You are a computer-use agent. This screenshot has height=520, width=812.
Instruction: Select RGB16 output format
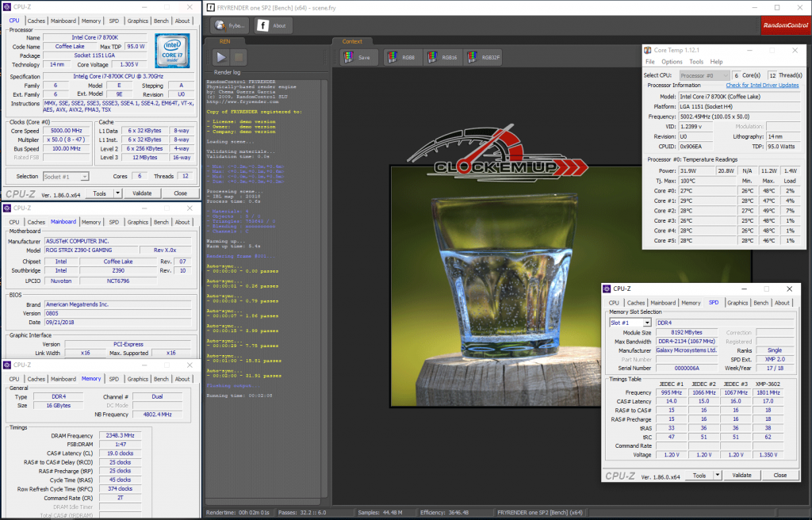[x=442, y=57]
